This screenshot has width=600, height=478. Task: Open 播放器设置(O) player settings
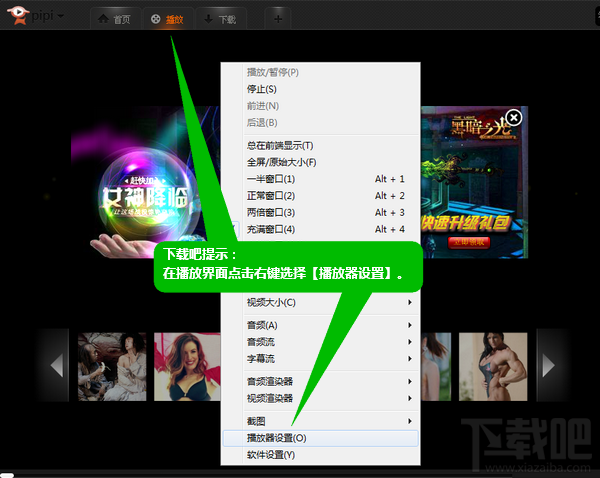(x=320, y=439)
